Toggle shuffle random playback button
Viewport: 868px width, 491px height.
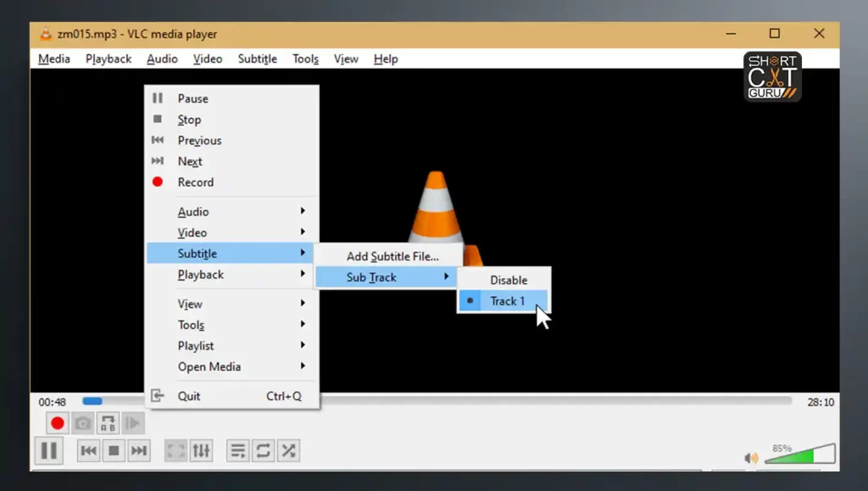[288, 450]
